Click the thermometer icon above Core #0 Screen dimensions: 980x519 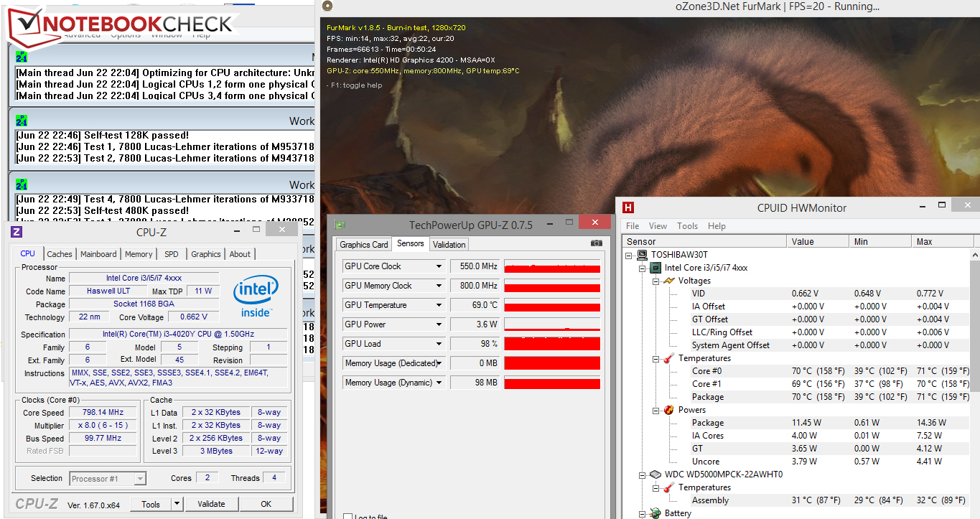click(668, 358)
